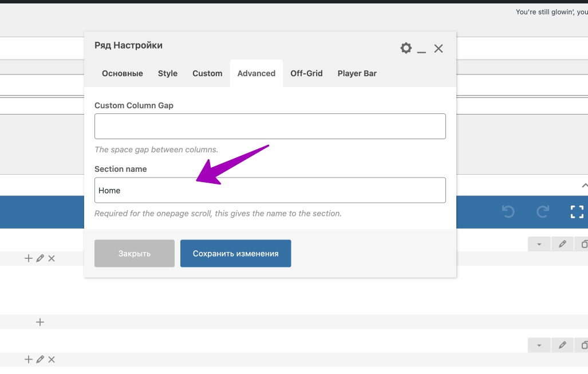Expand the lower row's dropdown arrow
The height and width of the screenshot is (374, 588).
click(x=539, y=345)
